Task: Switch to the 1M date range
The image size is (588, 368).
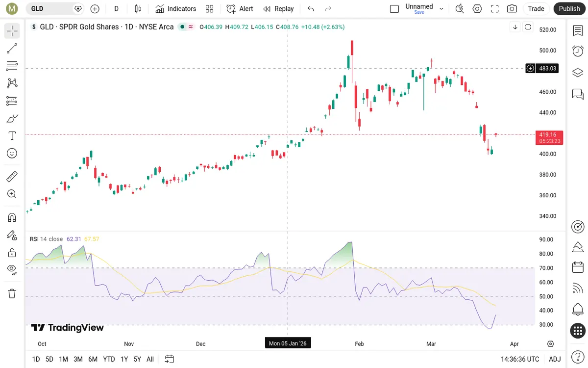Action: tap(63, 359)
